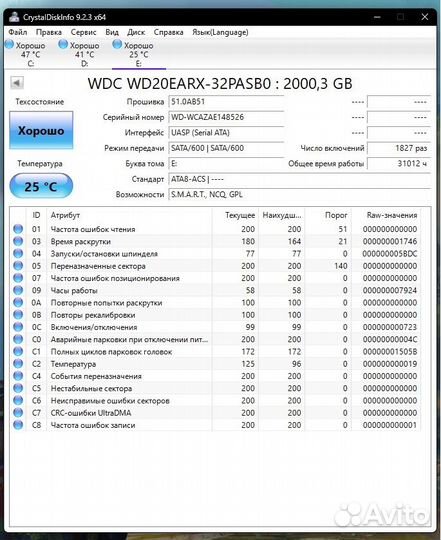441x540 pixels.
Task: Open the Справка menu
Action: click(168, 32)
